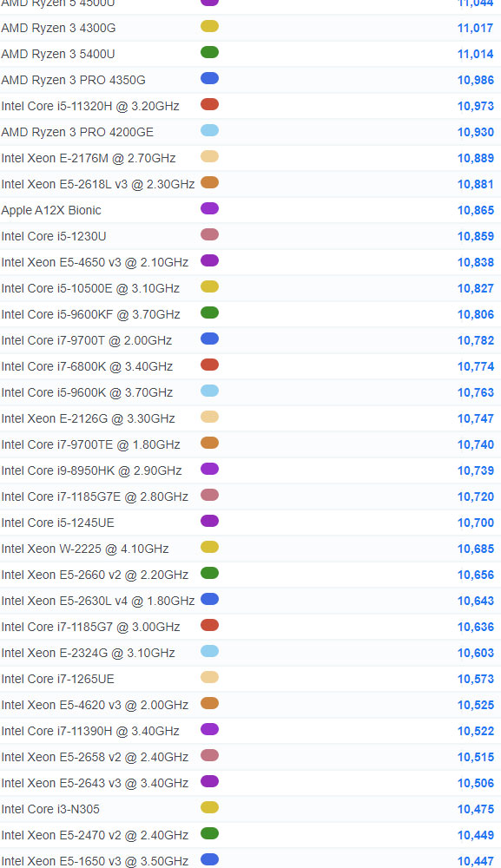Click the score 10,774 for Core i7-6800K

476,366
